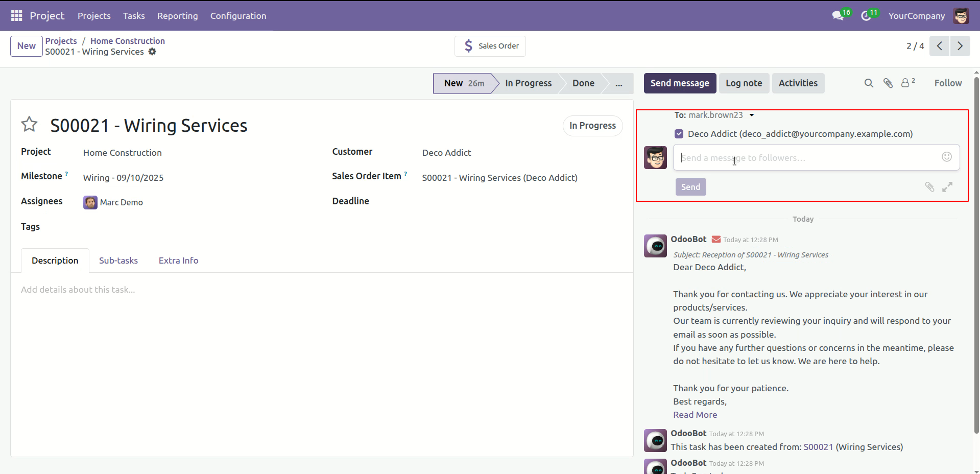Switch to the Extra Info tab

(178, 260)
